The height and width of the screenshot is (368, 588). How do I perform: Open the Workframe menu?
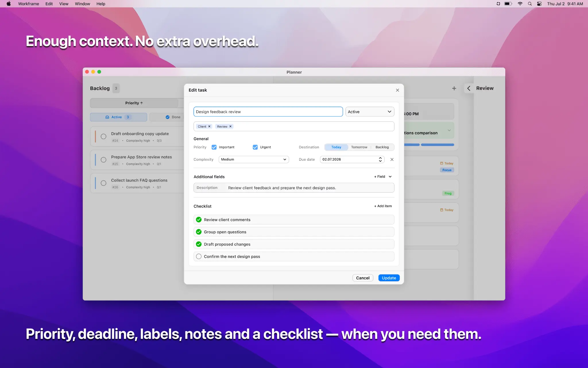pyautogui.click(x=28, y=4)
